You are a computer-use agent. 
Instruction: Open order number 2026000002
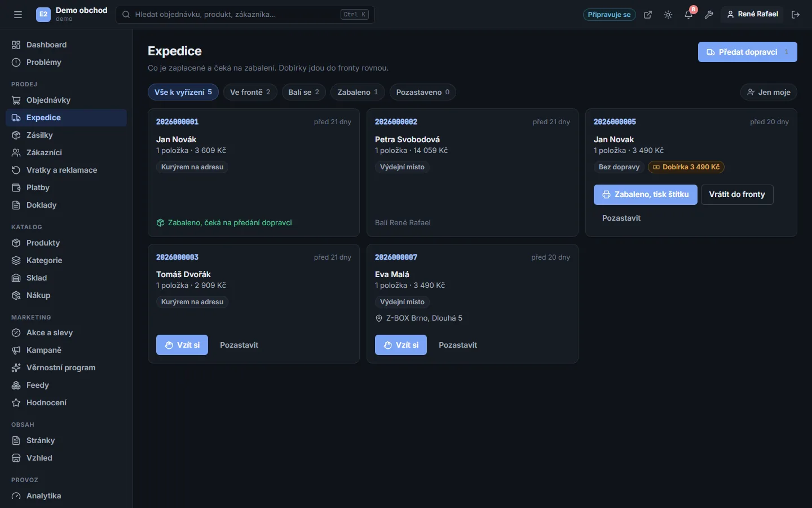tap(396, 122)
